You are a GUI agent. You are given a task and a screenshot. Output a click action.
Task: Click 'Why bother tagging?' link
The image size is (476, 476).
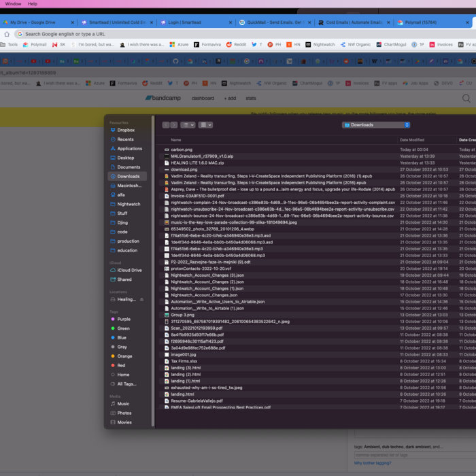click(x=373, y=463)
